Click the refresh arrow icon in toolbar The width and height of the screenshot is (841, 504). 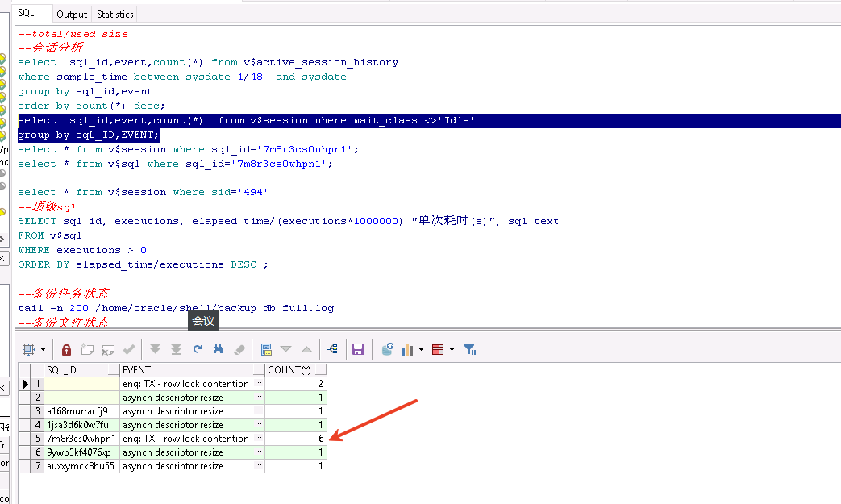click(x=198, y=349)
